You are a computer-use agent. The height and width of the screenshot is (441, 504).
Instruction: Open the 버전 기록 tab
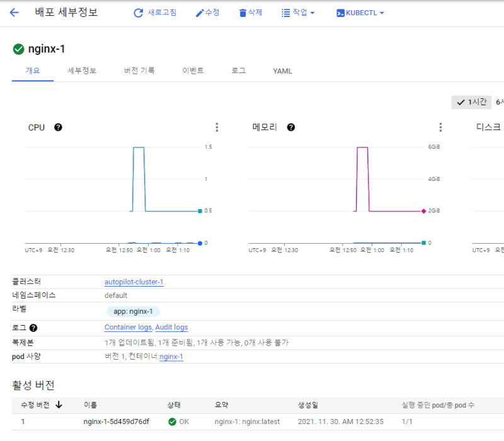click(x=139, y=71)
